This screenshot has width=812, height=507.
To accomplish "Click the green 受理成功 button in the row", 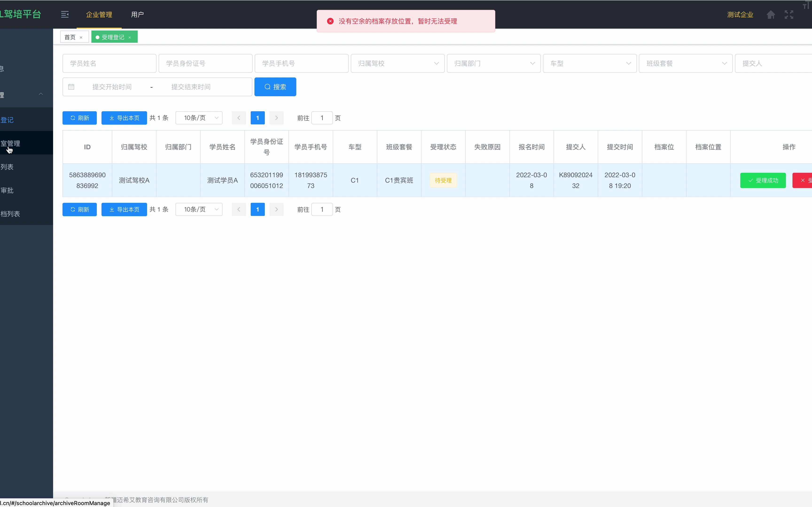I will [x=762, y=180].
